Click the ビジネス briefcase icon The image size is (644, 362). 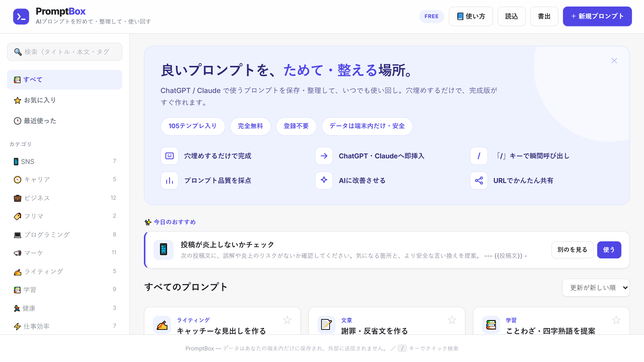17,198
